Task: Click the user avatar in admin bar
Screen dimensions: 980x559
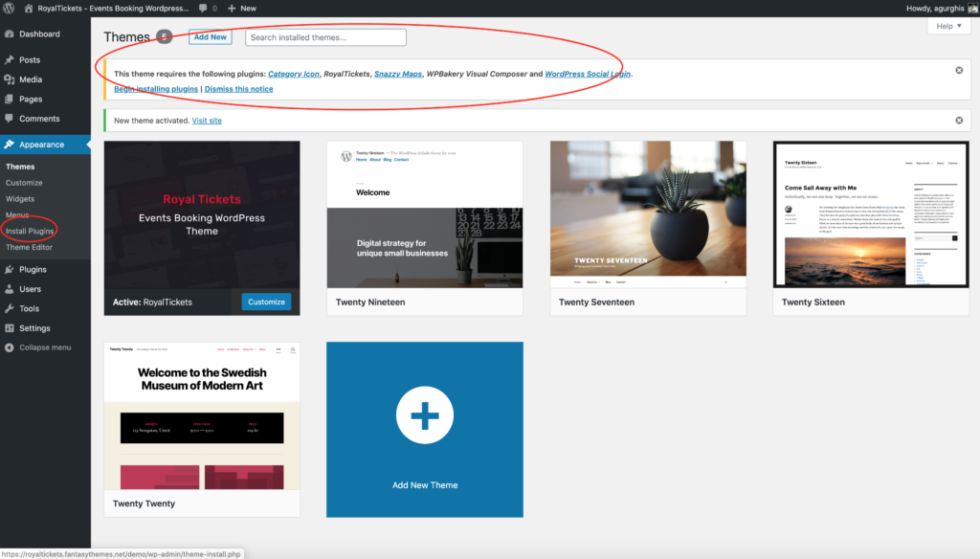Action: 972,8
